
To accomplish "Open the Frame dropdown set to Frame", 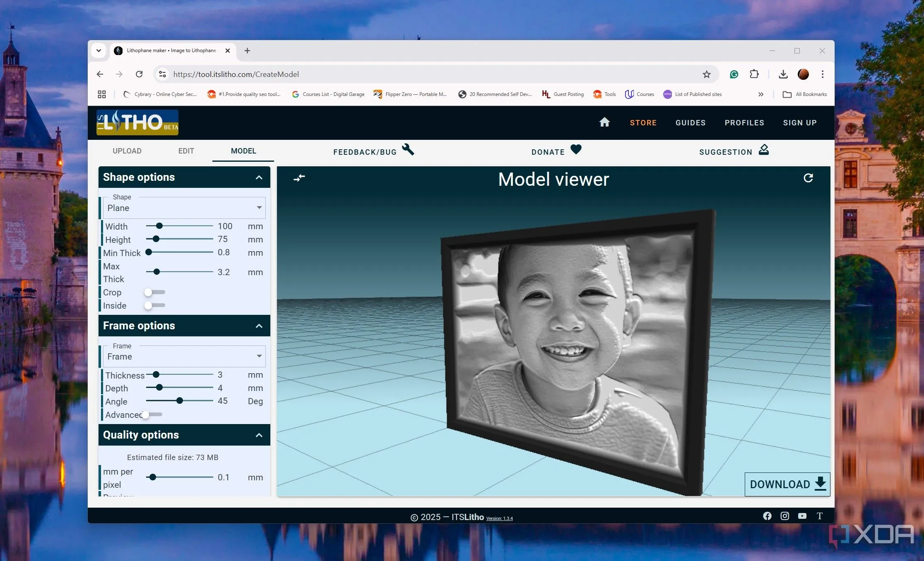I will point(184,356).
